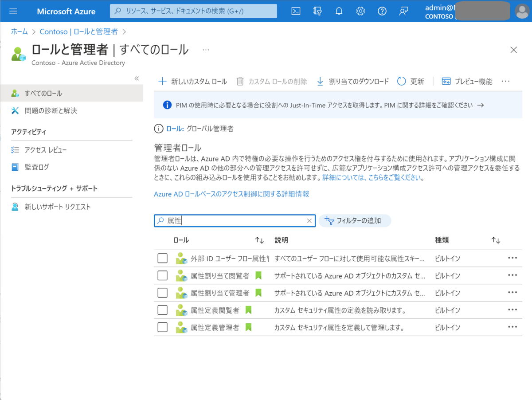Open the help question mark icon
Viewport: 532px width, 400px height.
pyautogui.click(x=382, y=11)
